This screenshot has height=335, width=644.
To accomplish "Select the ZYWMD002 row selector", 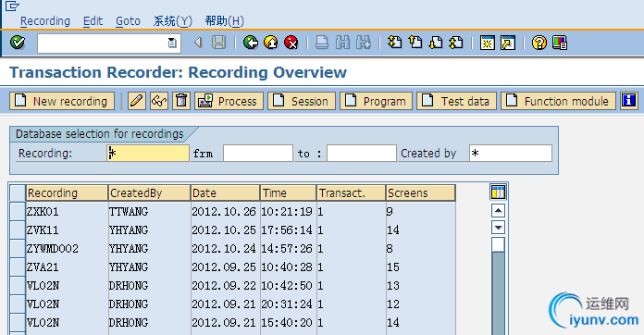I will 18,248.
